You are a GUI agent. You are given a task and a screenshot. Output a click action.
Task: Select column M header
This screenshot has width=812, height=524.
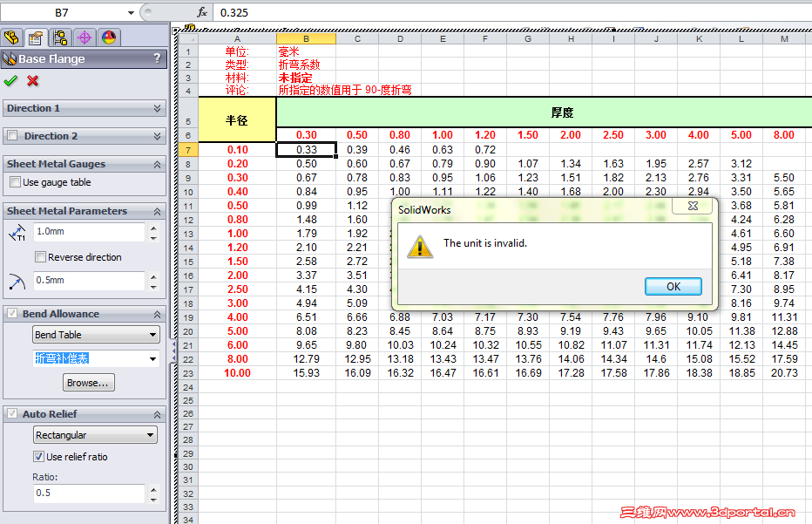point(784,39)
